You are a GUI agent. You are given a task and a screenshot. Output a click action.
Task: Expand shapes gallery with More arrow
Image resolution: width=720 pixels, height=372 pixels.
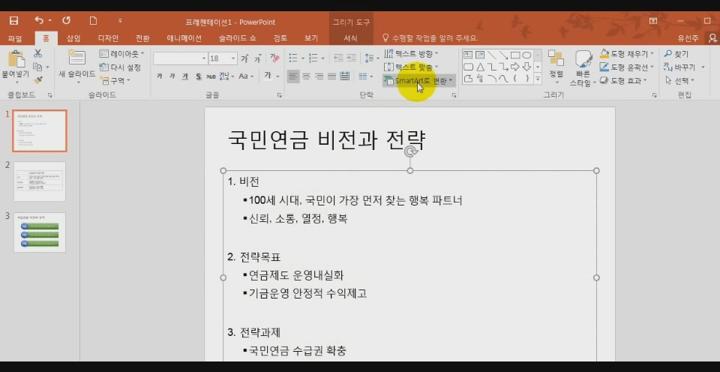[537, 80]
